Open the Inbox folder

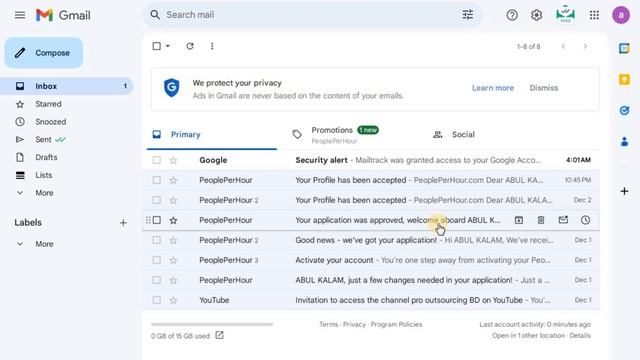coord(67,86)
